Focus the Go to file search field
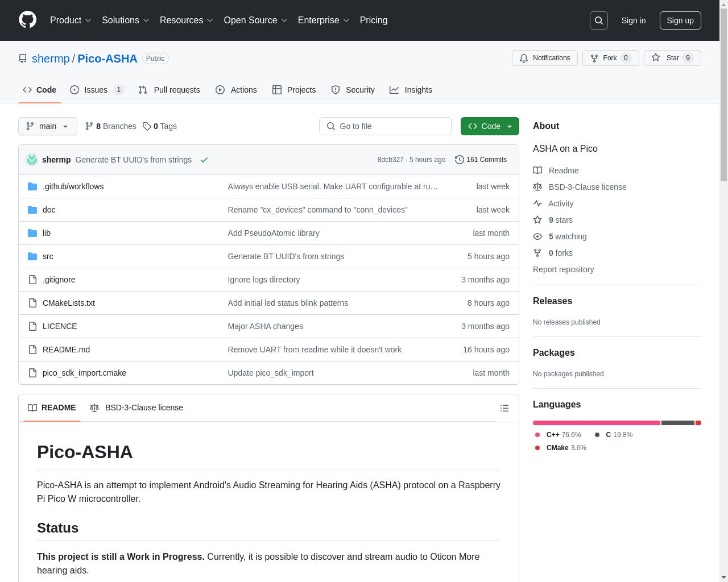 [x=385, y=126]
